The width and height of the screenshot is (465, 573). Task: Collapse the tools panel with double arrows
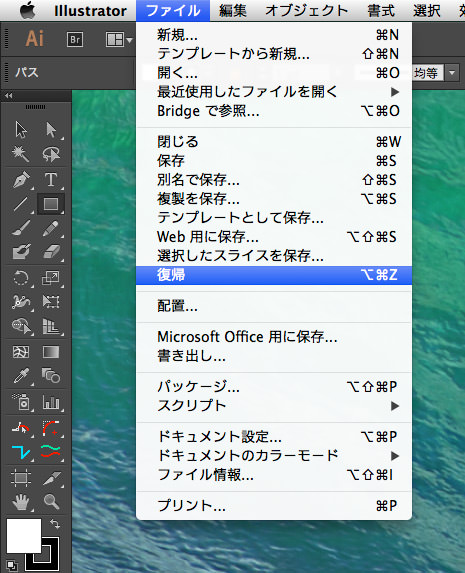tap(9, 96)
